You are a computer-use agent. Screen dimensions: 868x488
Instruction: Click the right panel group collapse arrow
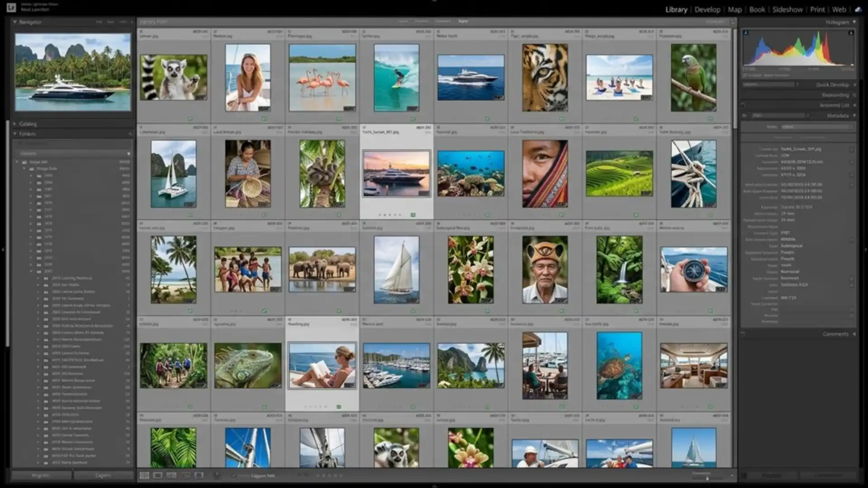coord(865,249)
